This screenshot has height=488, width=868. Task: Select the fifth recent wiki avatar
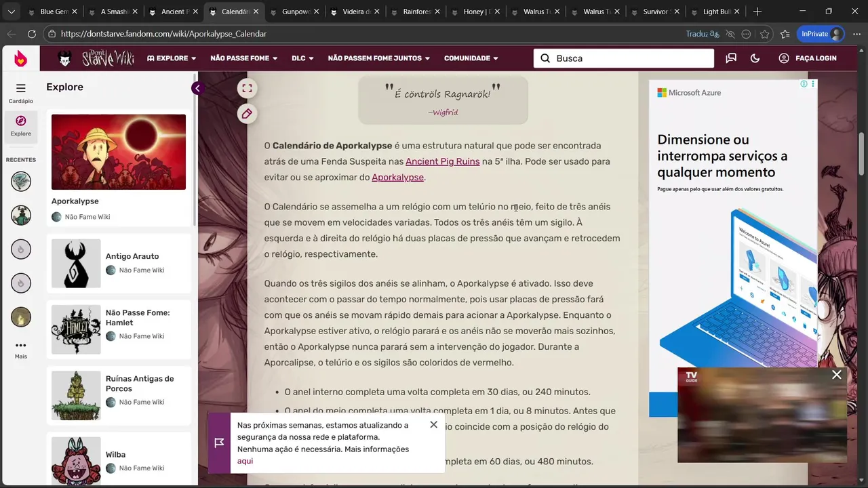click(x=21, y=317)
